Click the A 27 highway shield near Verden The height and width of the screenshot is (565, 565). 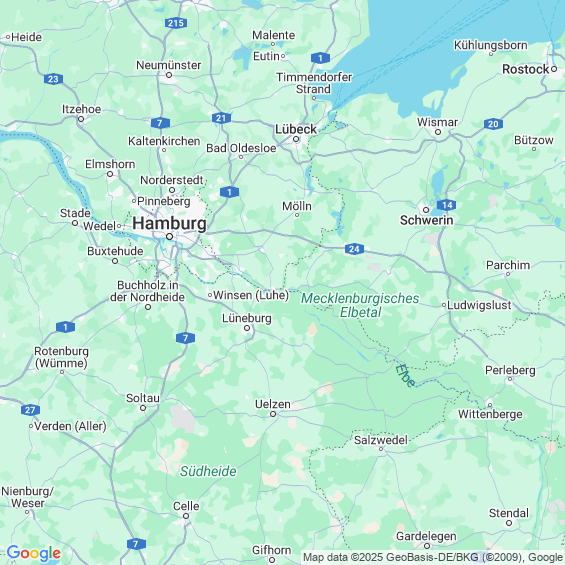click(x=31, y=410)
